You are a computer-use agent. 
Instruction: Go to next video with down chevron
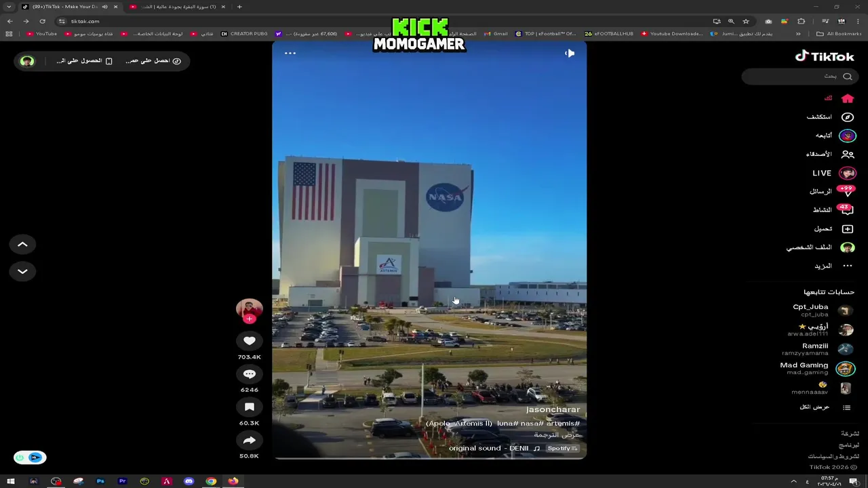(22, 271)
